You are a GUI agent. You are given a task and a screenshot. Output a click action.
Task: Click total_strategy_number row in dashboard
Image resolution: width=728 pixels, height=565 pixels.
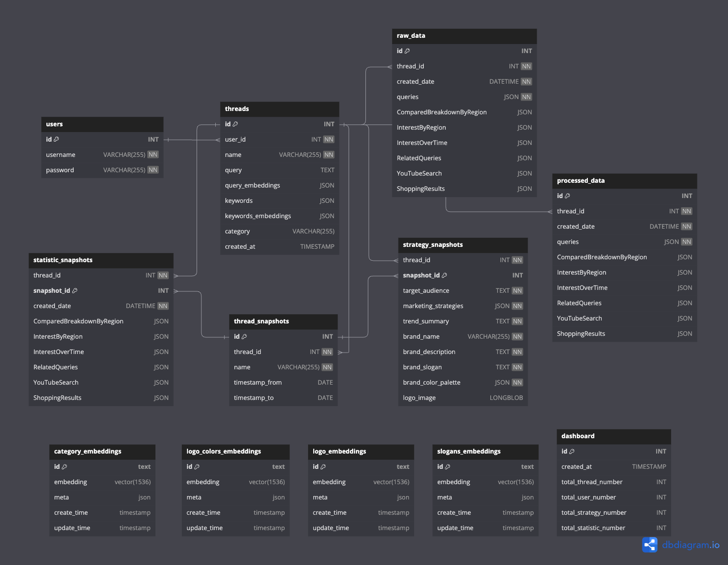coord(614,513)
